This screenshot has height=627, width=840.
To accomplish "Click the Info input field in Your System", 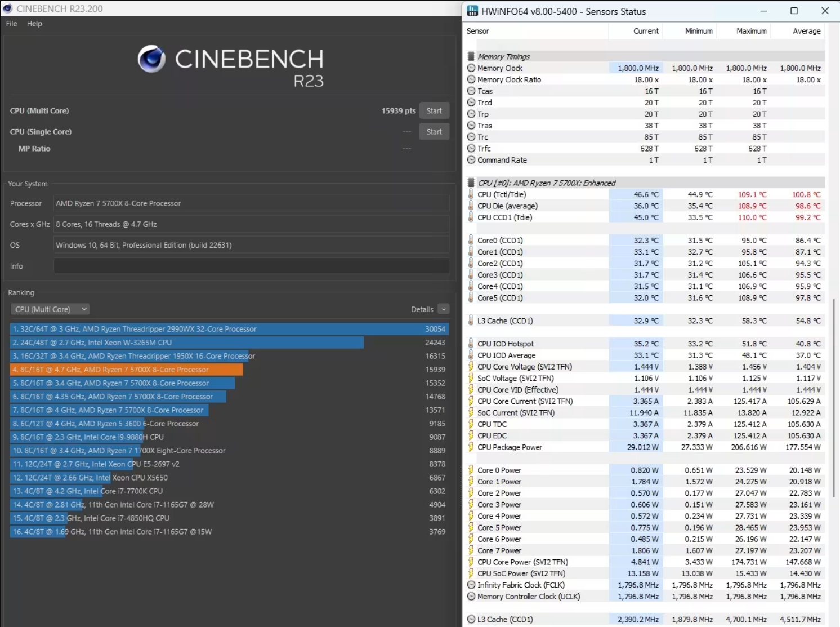I will click(251, 266).
